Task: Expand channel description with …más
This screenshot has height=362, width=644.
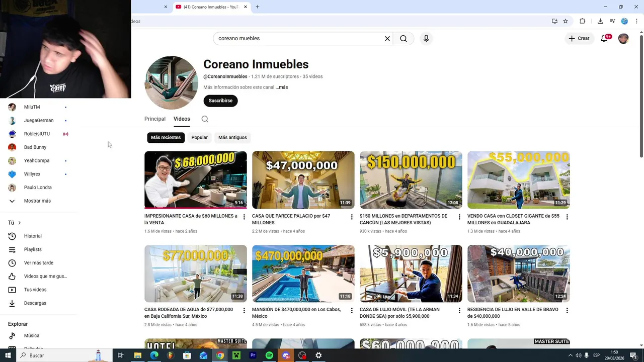Action: pyautogui.click(x=282, y=87)
